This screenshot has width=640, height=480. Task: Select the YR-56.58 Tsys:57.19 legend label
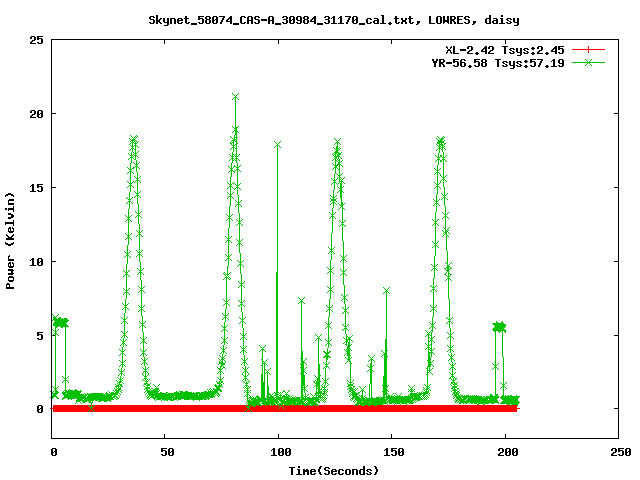click(498, 63)
